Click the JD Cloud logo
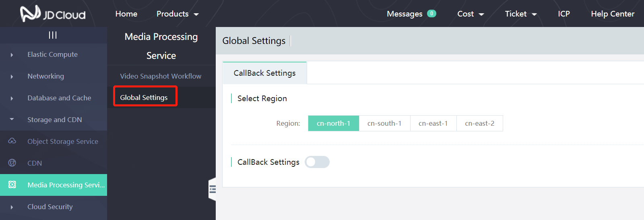 click(x=53, y=14)
